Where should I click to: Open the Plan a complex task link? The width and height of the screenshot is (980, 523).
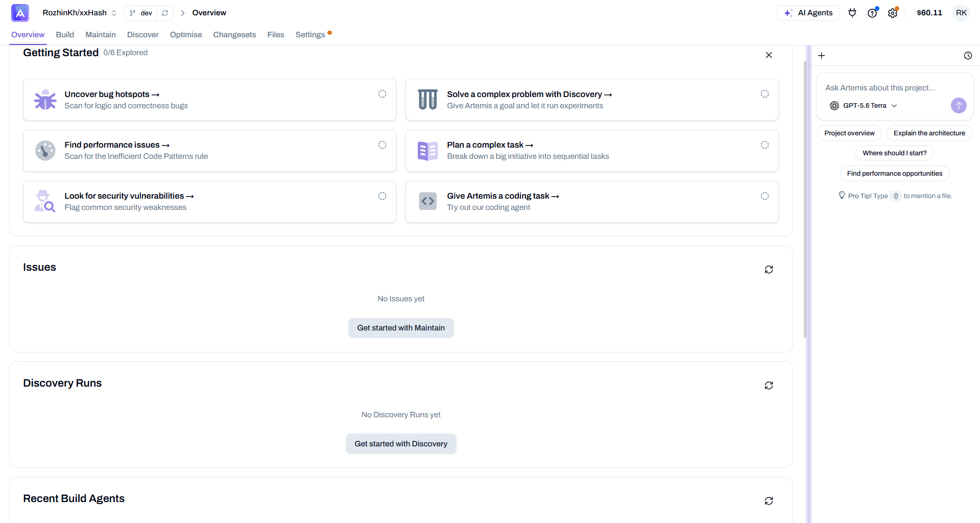[490, 145]
